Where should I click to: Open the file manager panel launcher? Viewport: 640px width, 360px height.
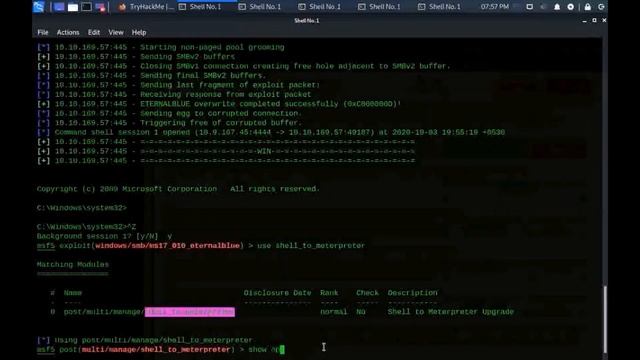(x=73, y=7)
